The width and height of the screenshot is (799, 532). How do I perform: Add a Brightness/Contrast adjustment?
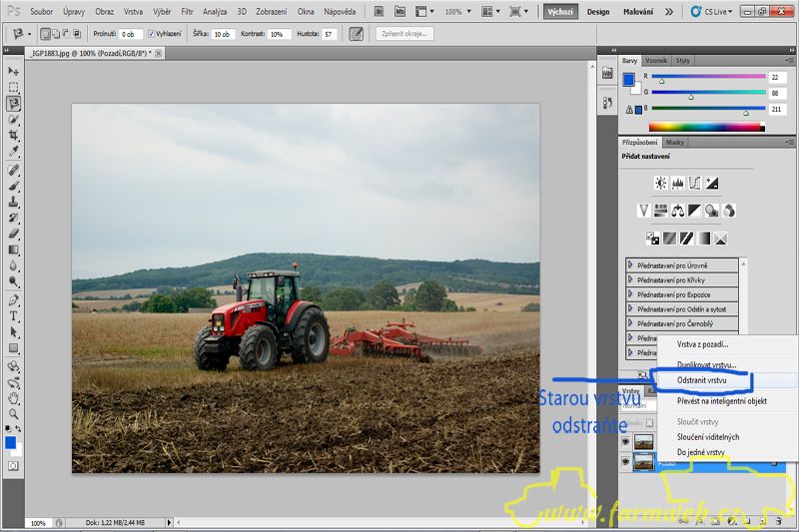(660, 183)
